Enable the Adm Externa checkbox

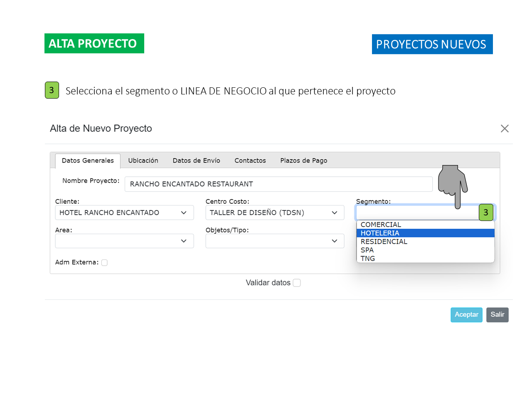pos(104,262)
